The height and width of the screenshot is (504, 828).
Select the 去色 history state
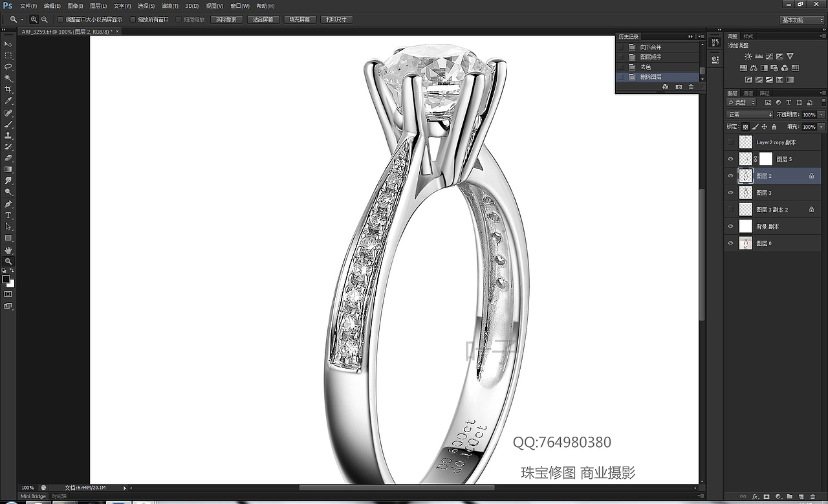(658, 67)
